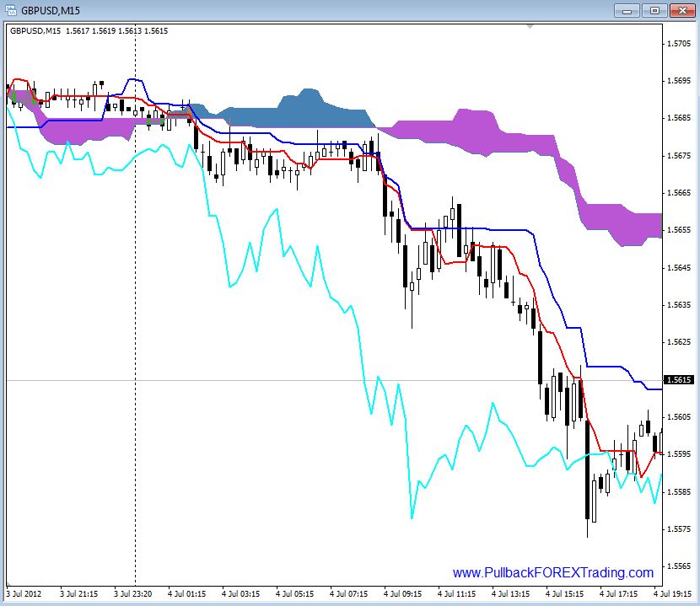
Task: Click the 1.5685 price scale label
Action: pos(679,118)
